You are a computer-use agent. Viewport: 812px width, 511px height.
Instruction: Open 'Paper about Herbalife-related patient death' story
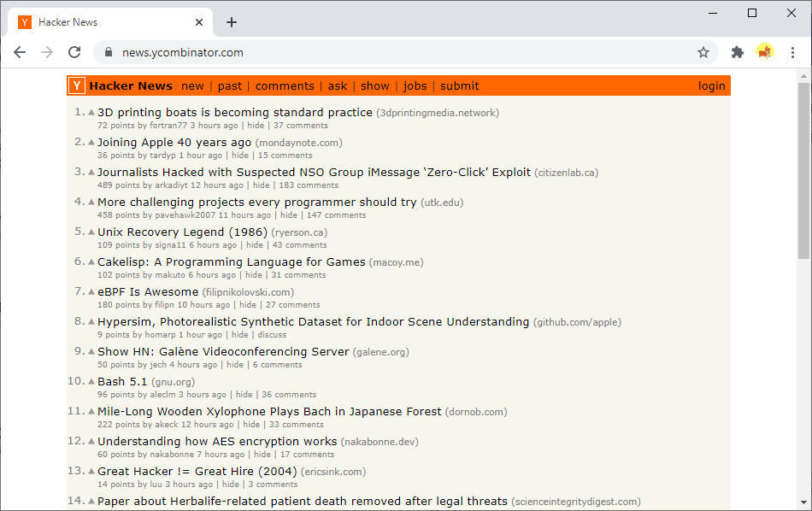click(x=303, y=501)
